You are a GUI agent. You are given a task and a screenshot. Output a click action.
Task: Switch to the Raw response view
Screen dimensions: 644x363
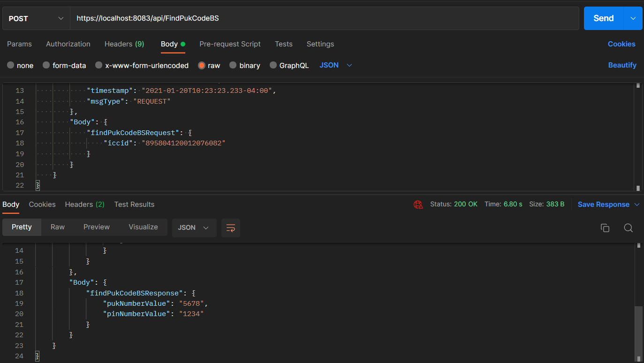58,227
